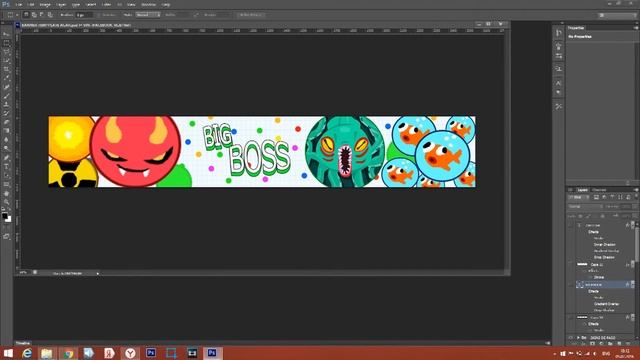The height and width of the screenshot is (360, 640).
Task: Open the layer blend mode dropdown
Action: pos(585,207)
